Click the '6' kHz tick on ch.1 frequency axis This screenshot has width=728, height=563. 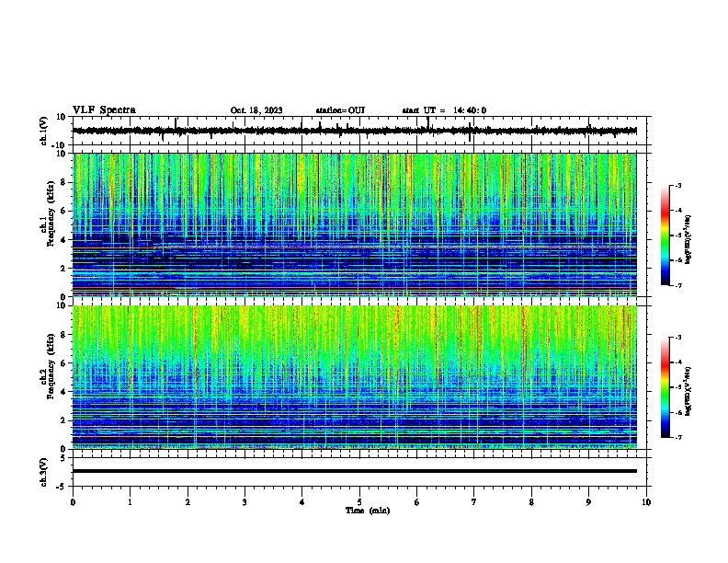(x=63, y=211)
